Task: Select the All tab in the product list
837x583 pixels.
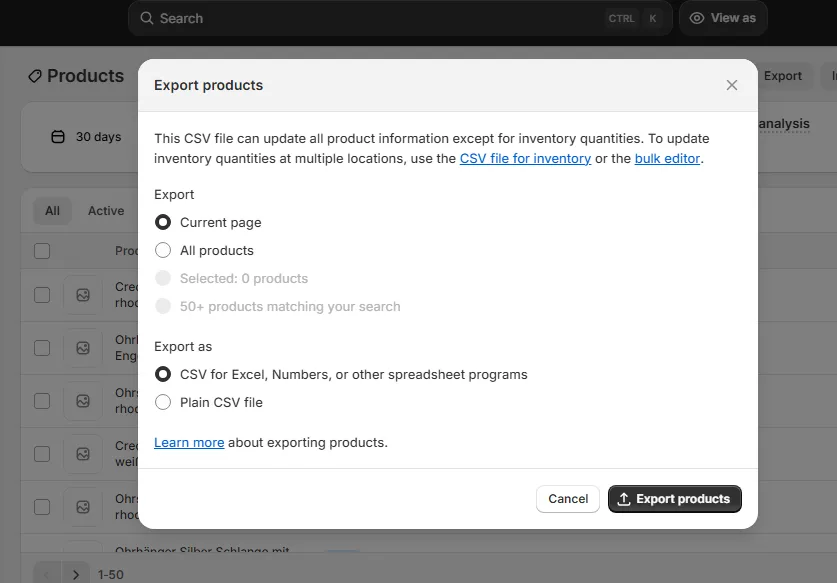Action: pyautogui.click(x=52, y=211)
